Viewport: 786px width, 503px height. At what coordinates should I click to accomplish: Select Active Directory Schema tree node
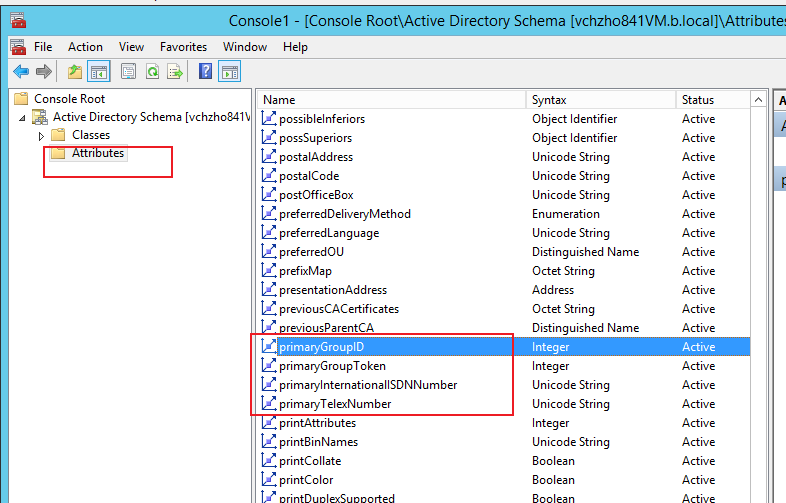[151, 117]
